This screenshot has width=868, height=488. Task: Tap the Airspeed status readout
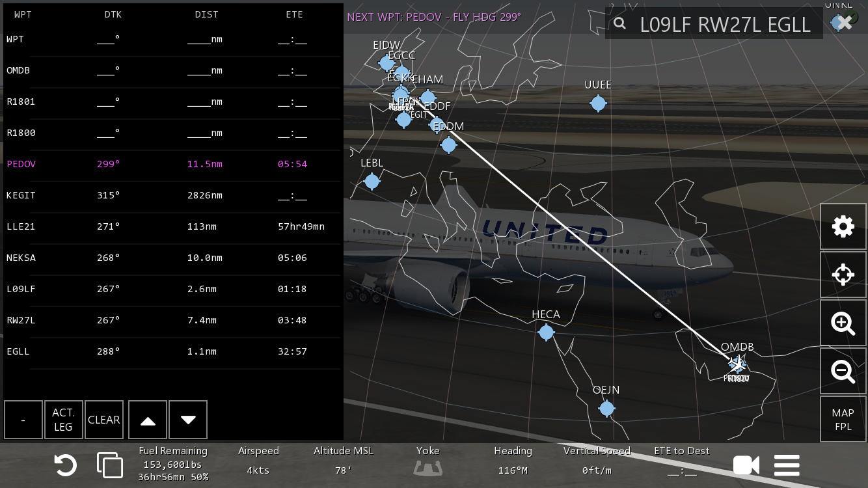258,461
